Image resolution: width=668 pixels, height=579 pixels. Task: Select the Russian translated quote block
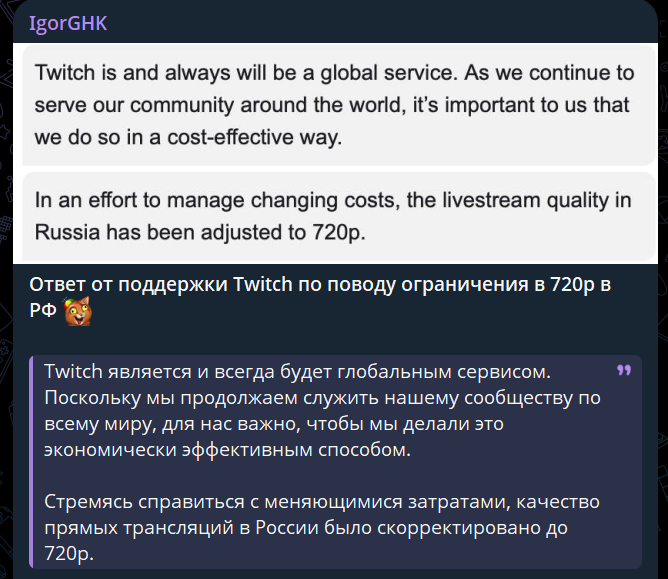335,462
